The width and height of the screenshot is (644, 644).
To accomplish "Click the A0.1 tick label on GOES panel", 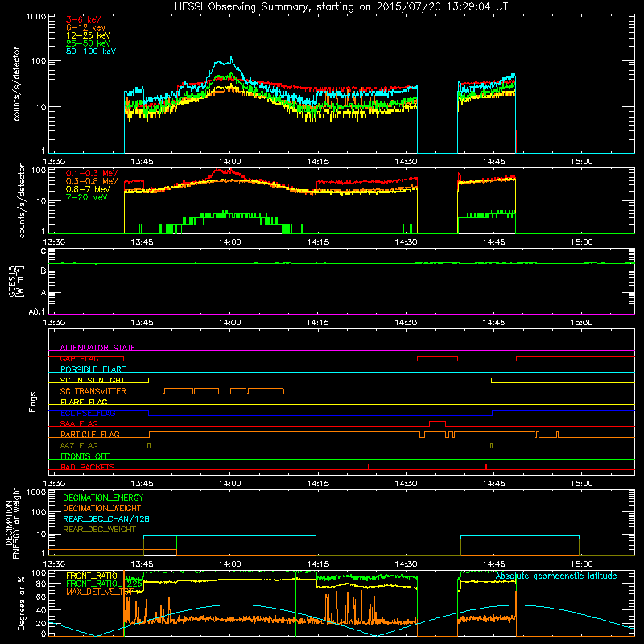I will (37, 312).
